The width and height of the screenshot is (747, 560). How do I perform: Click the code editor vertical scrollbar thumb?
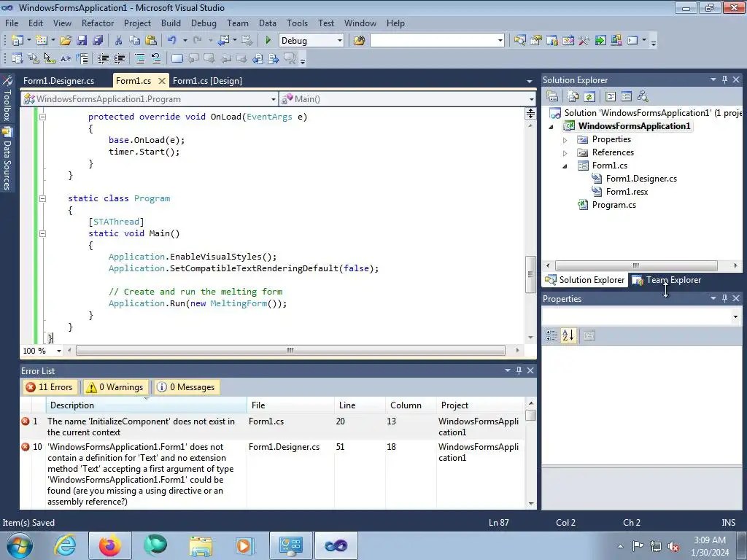530,275
